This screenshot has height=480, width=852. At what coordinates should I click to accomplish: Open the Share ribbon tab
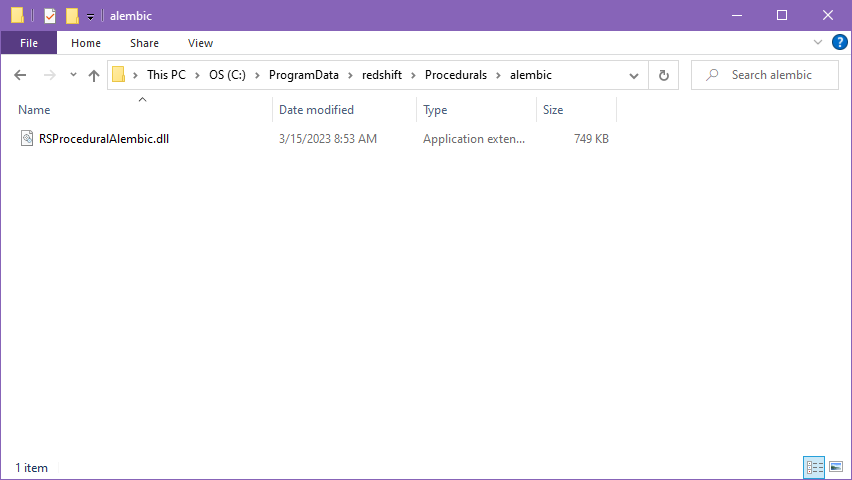click(x=145, y=43)
